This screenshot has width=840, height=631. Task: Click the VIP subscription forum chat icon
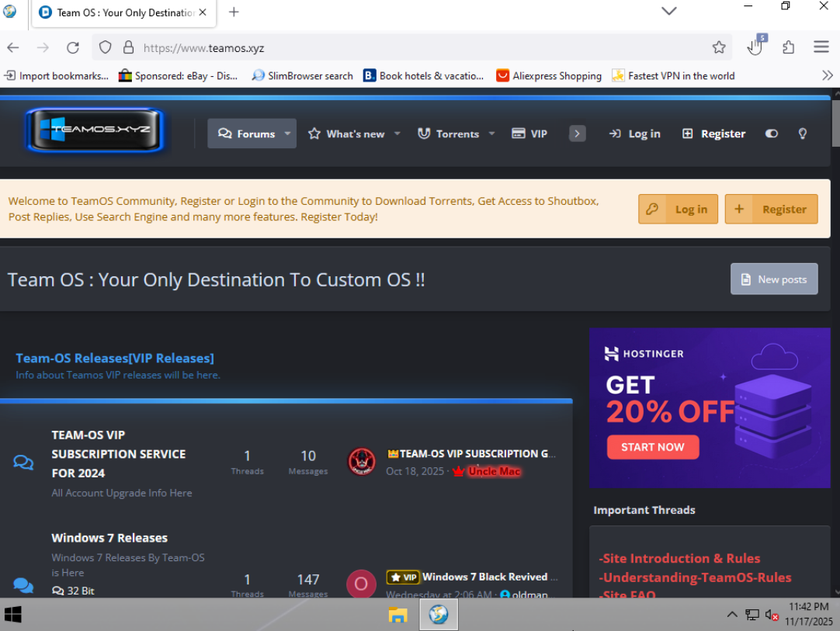pyautogui.click(x=23, y=462)
